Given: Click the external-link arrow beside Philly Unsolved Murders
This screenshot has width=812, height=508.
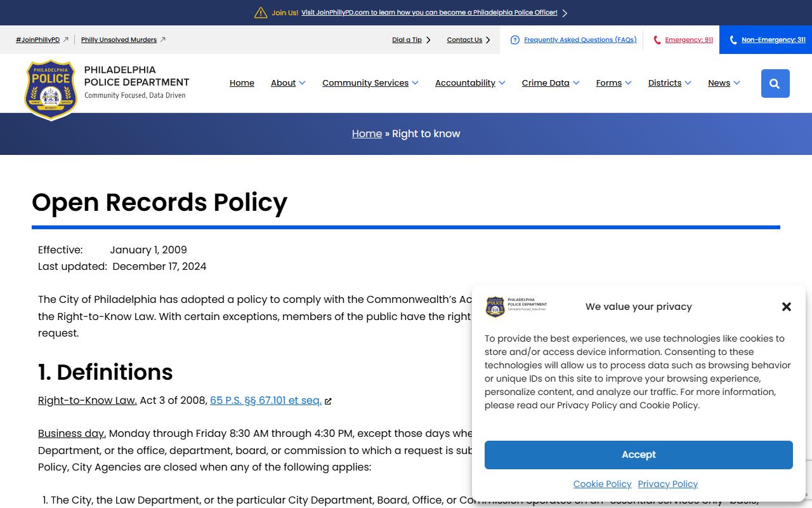Looking at the screenshot, I should click(x=163, y=39).
